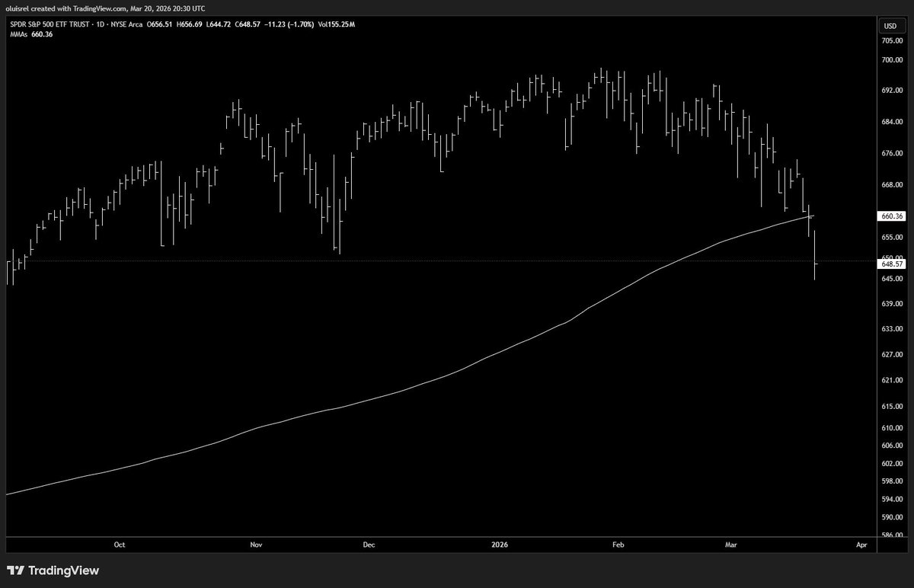Click the Dec label on time axis
The height and width of the screenshot is (588, 914).
369,545
